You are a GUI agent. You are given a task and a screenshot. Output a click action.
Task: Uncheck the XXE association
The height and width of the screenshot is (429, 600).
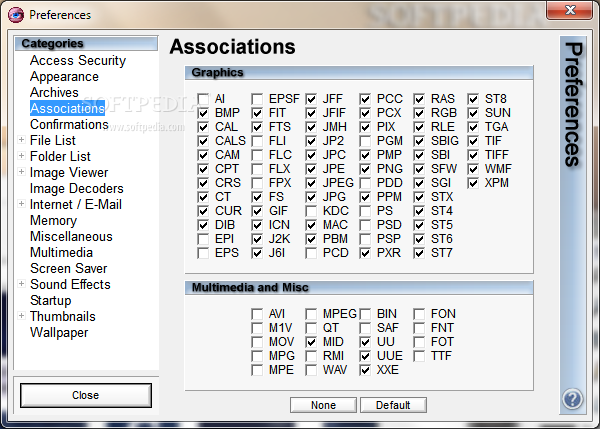coord(365,370)
